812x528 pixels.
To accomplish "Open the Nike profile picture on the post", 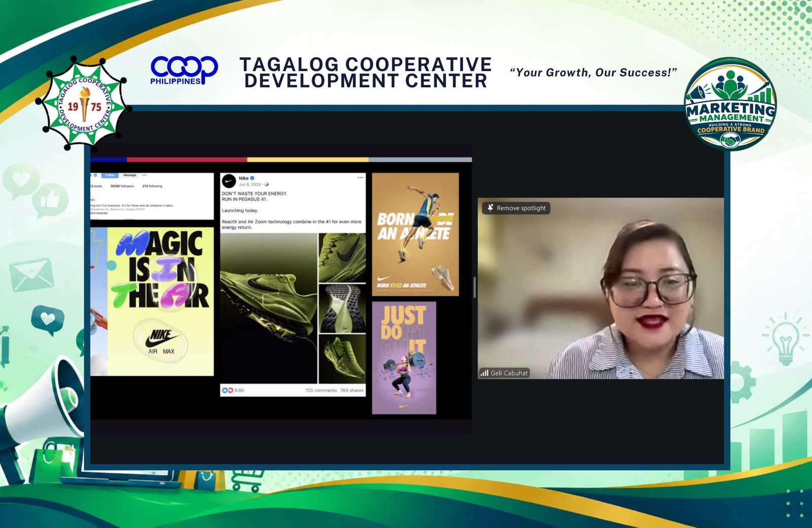I will point(229,181).
